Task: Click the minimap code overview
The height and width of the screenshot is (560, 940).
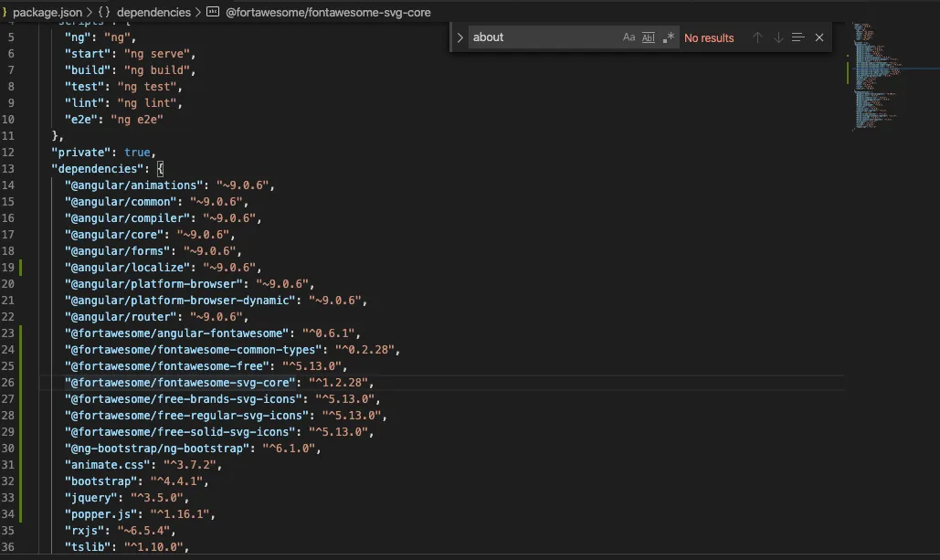Action: [875, 76]
